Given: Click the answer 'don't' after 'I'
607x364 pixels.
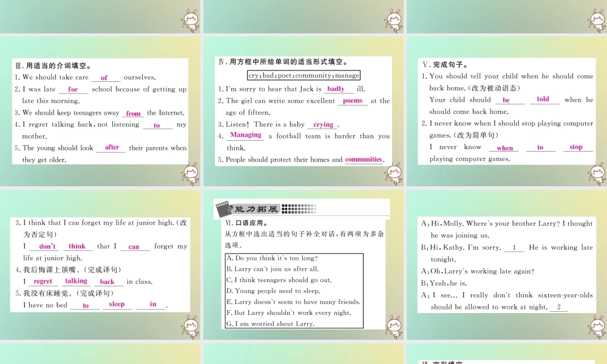Looking at the screenshot, I should point(47,246).
